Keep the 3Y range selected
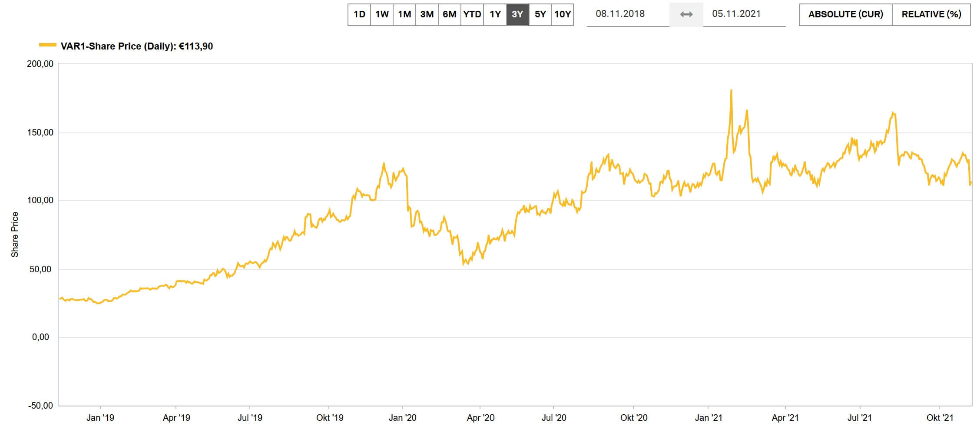 517,13
